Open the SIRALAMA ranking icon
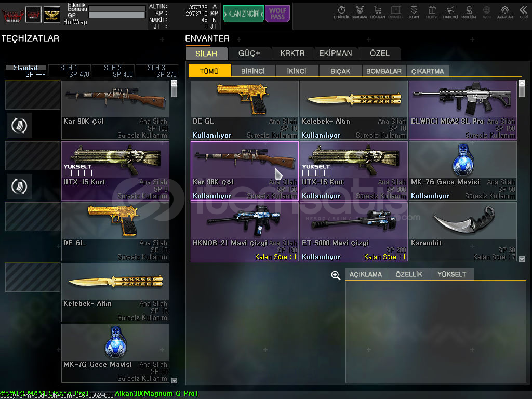The width and height of the screenshot is (532, 399). (x=360, y=12)
